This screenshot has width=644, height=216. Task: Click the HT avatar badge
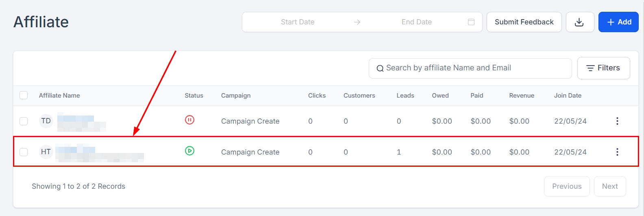(46, 152)
